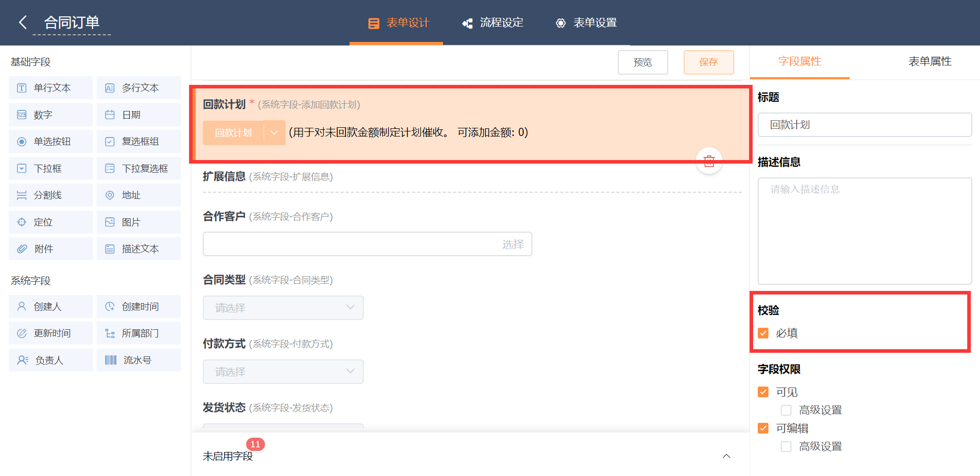Uncheck the 必填 required checkbox
Viewport: 980px width, 476px height.
click(763, 333)
